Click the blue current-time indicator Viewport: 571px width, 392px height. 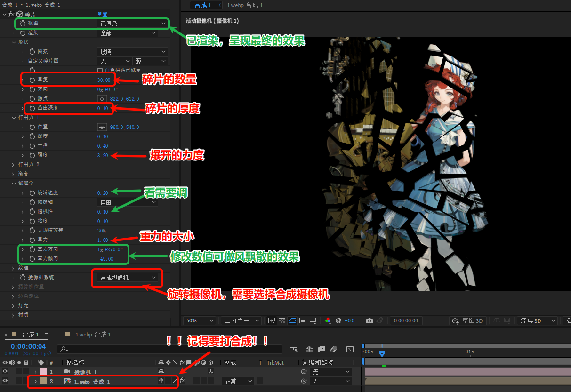[x=382, y=352]
